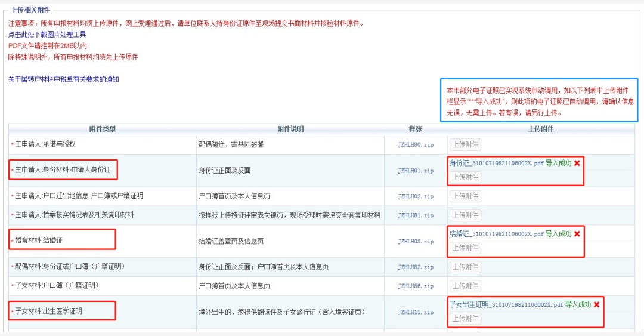The width and height of the screenshot is (644, 336).
Task: Click 导入成功 status next to 结婚证 pdf
Action: coord(559,234)
